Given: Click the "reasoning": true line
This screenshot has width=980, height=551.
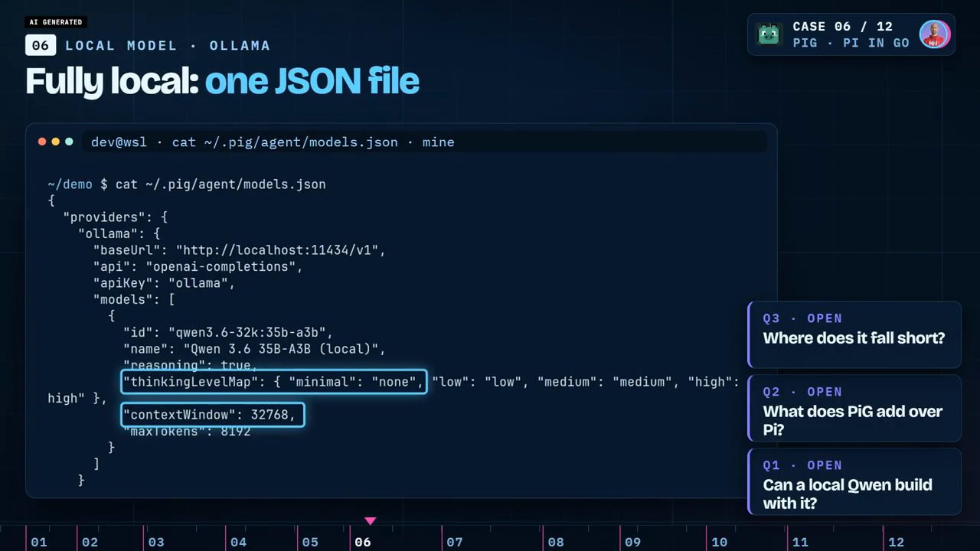Looking at the screenshot, I should tap(191, 365).
